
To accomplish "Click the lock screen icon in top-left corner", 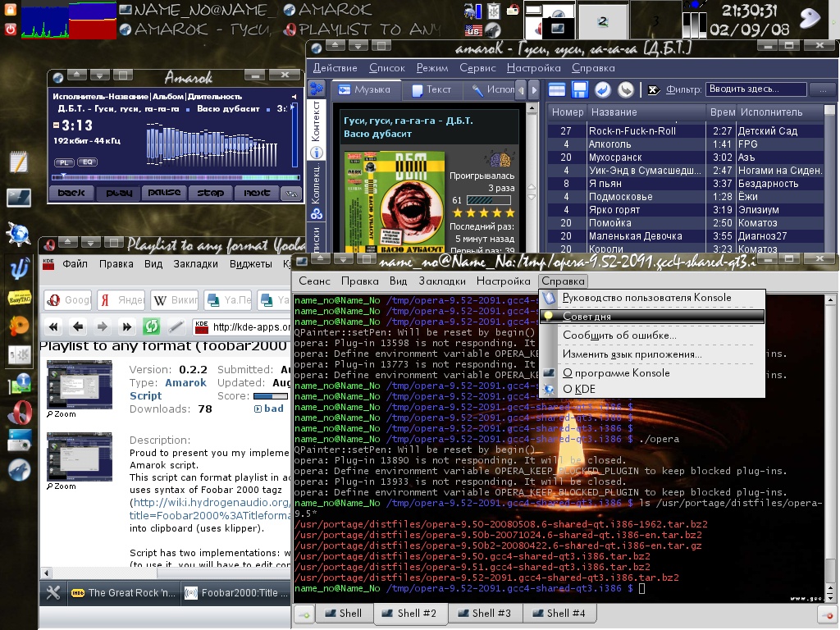I will [10, 8].
